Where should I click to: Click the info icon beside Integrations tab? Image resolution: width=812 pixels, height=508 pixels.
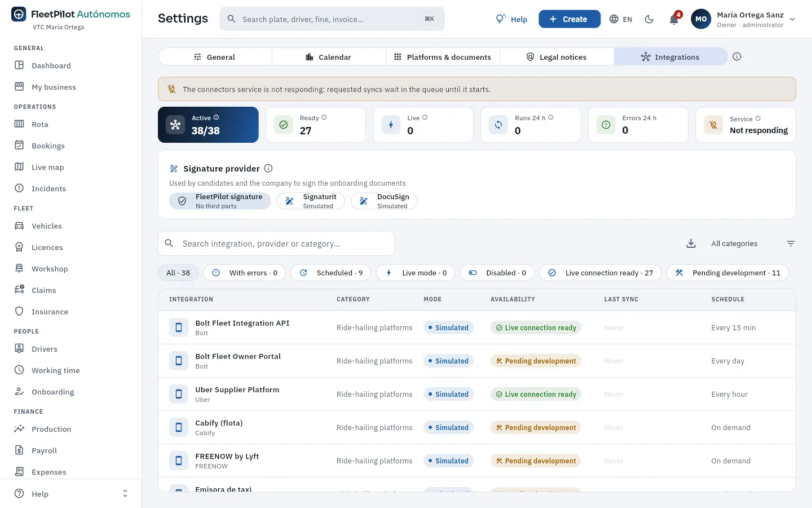pos(736,56)
